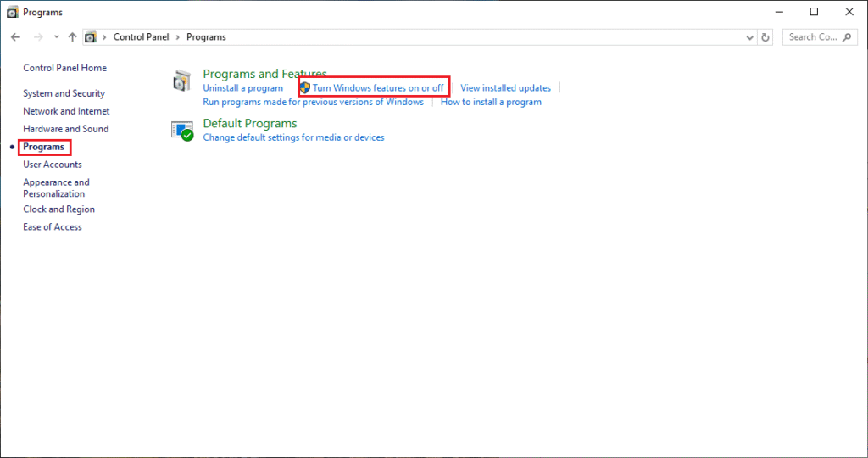
Task: Click the Control Panel icon in address bar
Action: [x=90, y=37]
